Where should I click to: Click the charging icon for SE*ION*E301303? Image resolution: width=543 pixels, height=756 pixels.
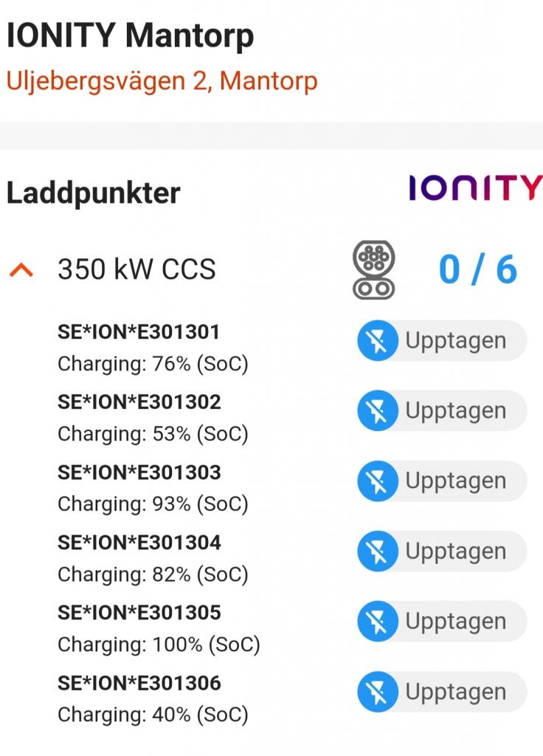click(377, 481)
